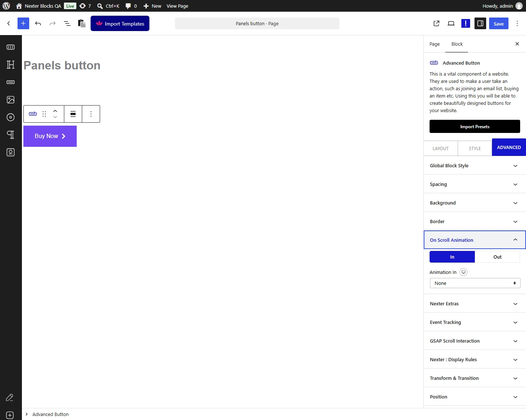
Task: Click the clipboard paste icon in toolbar
Action: pos(82,23)
